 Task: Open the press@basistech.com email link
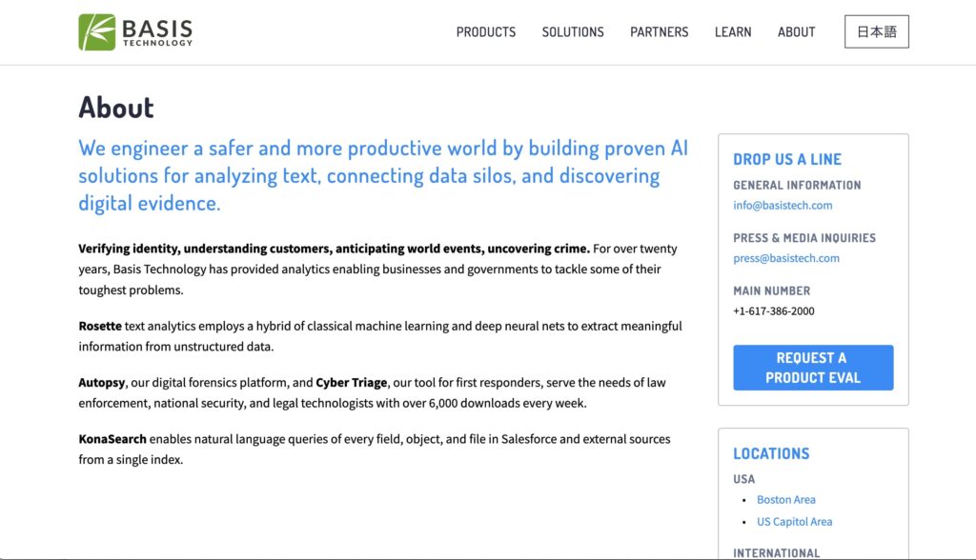[786, 258]
